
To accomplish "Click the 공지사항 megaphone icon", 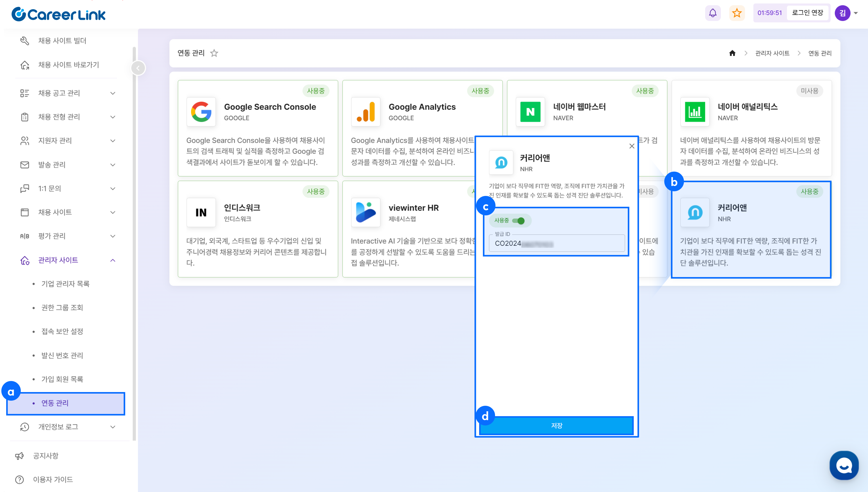I will [20, 456].
